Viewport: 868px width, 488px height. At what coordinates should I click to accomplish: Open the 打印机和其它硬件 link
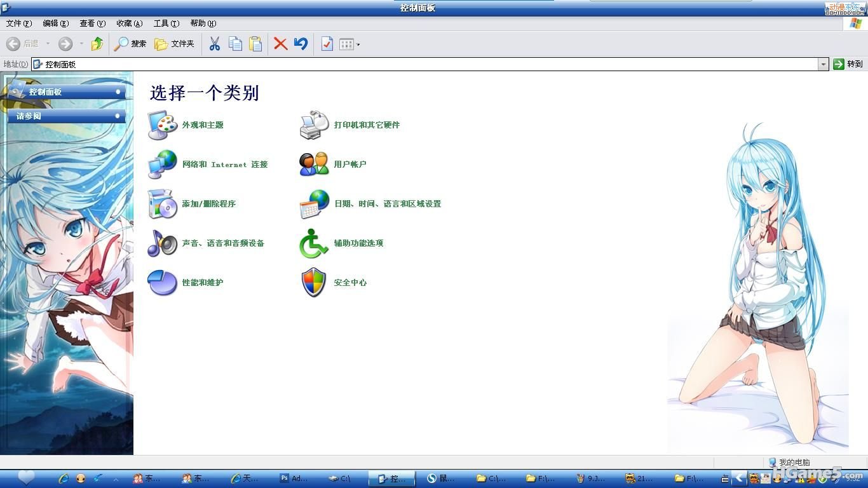point(367,125)
